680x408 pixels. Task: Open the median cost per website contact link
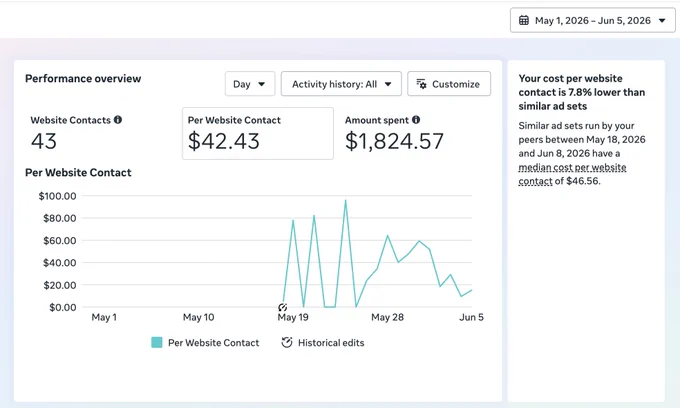tap(572, 174)
